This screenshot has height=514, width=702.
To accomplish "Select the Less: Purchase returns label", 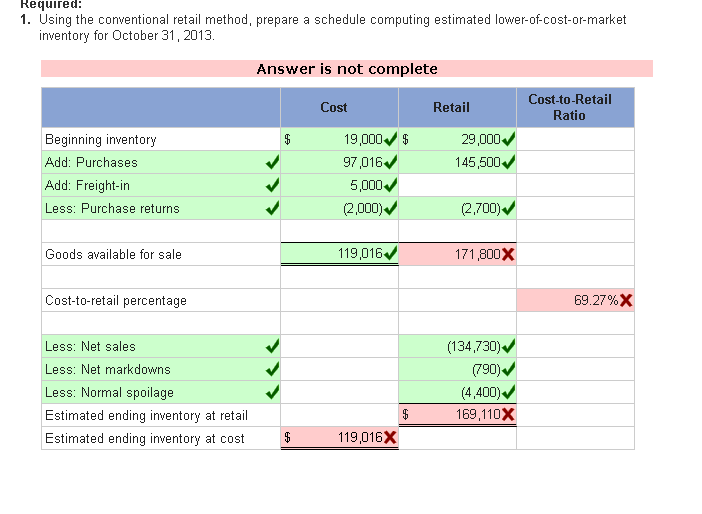I will [x=112, y=208].
